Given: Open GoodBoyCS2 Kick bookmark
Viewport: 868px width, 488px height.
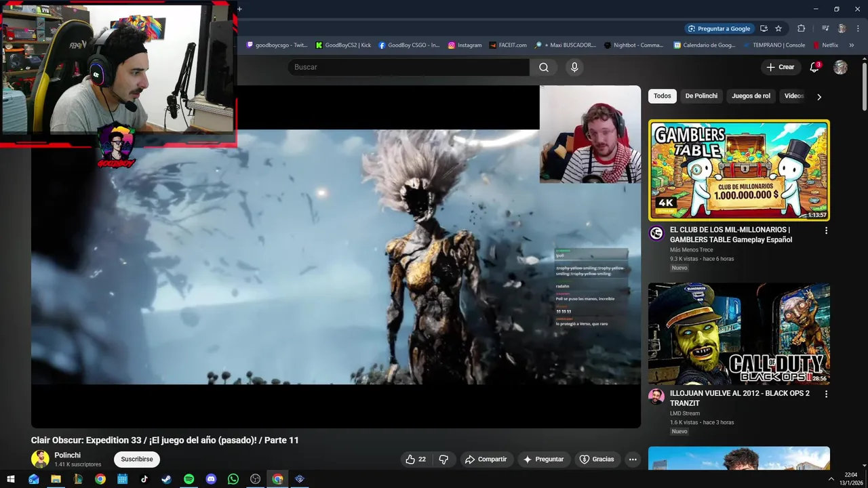Looking at the screenshot, I should (344, 45).
